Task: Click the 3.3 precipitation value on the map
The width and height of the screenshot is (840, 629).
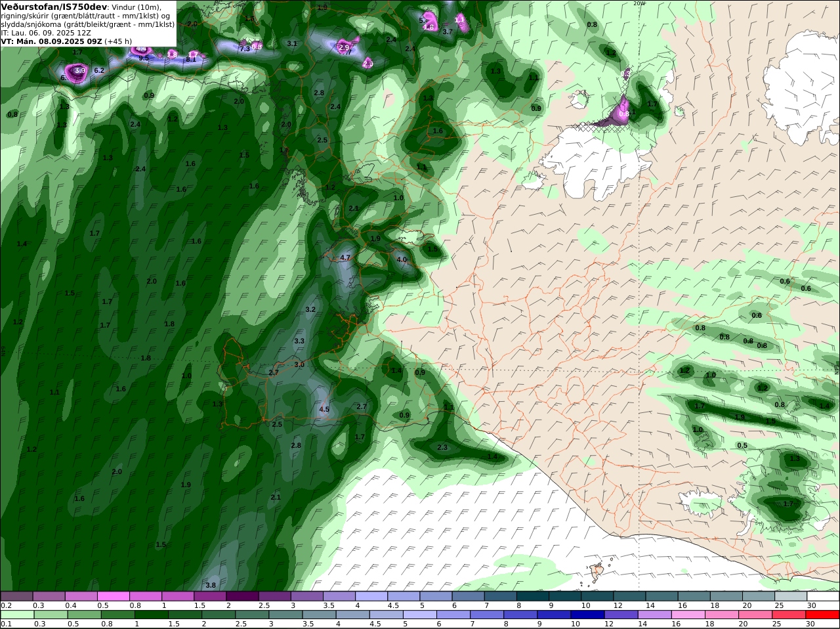Action: coord(299,341)
